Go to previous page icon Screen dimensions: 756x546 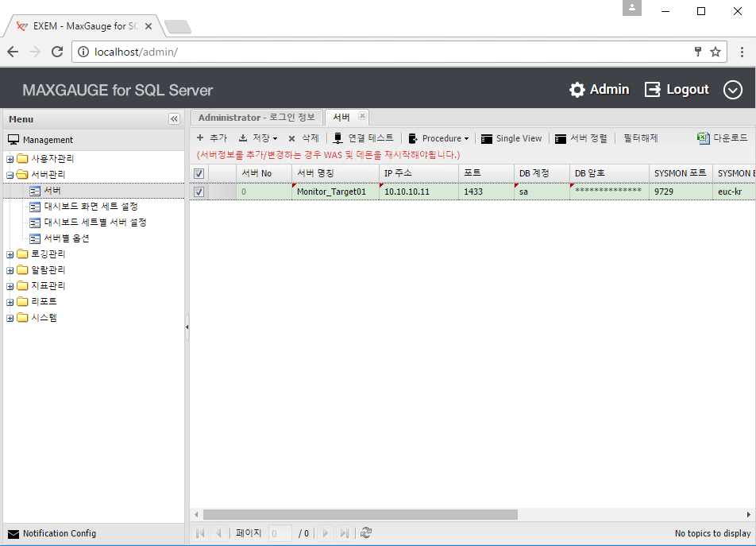219,533
